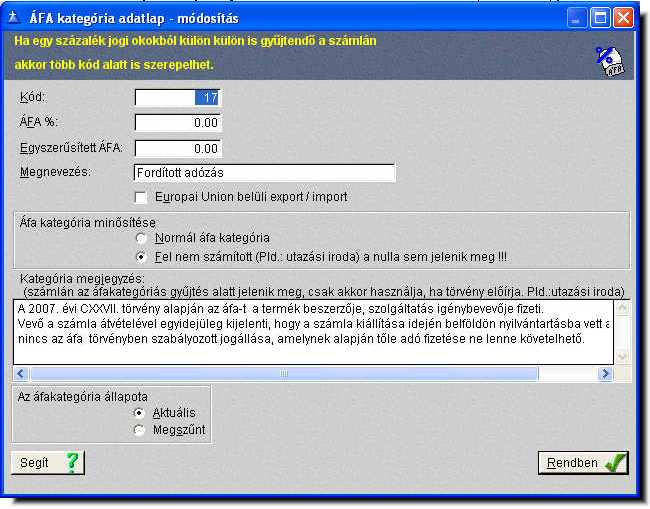Select the Megszűnt state radio button

point(139,430)
